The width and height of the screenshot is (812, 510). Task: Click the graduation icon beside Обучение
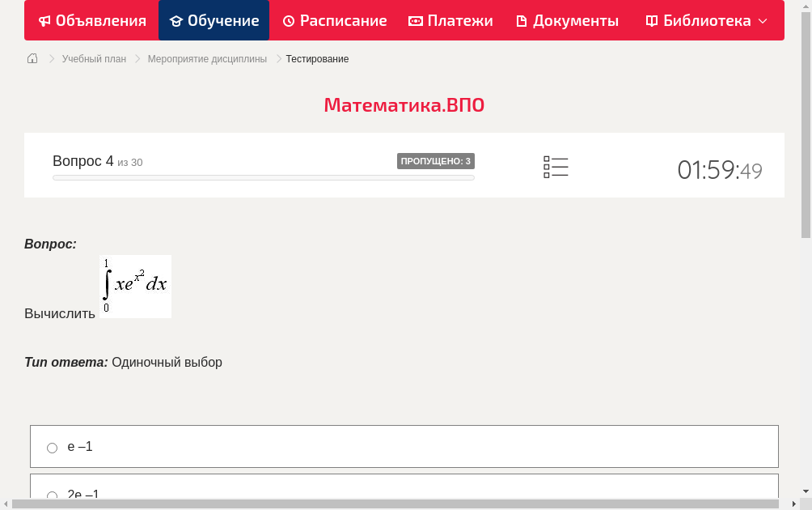click(177, 20)
